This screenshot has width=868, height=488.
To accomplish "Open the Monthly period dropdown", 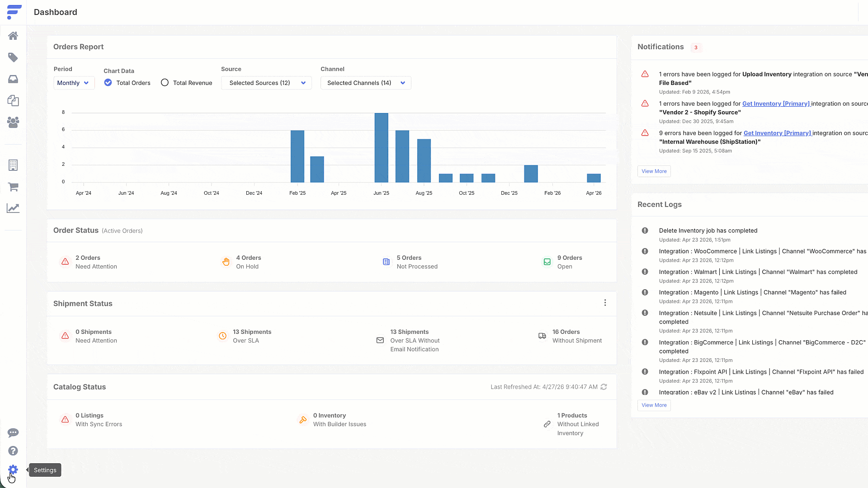I will pyautogui.click(x=74, y=83).
